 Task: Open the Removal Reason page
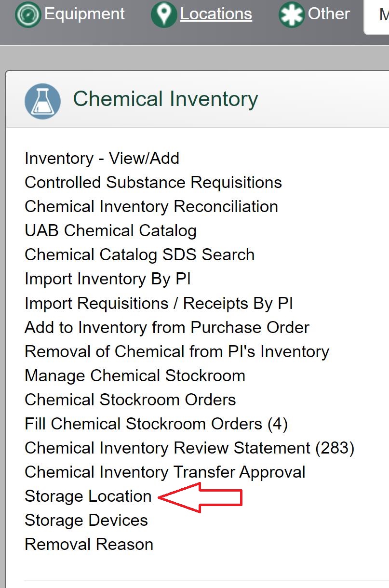coord(89,544)
